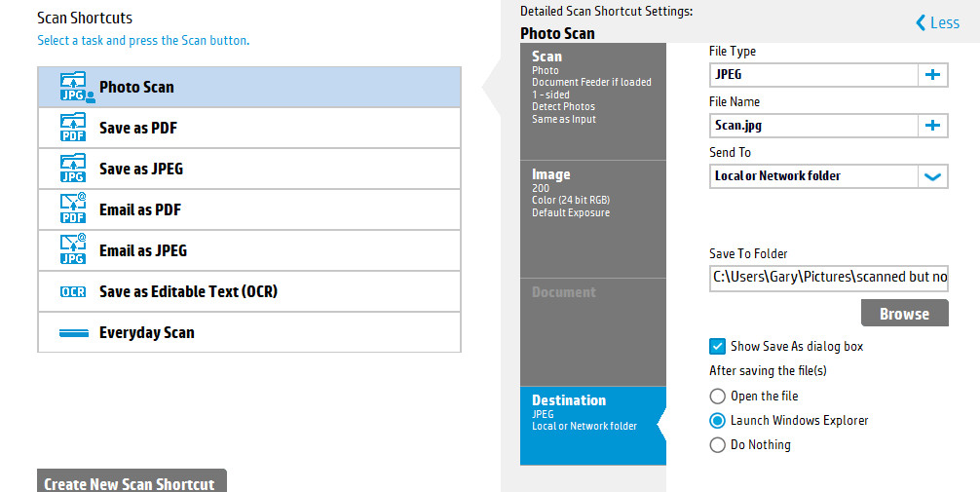Click the Everyday Scan scanner icon
Screen dimensions: 980x492
tap(73, 333)
